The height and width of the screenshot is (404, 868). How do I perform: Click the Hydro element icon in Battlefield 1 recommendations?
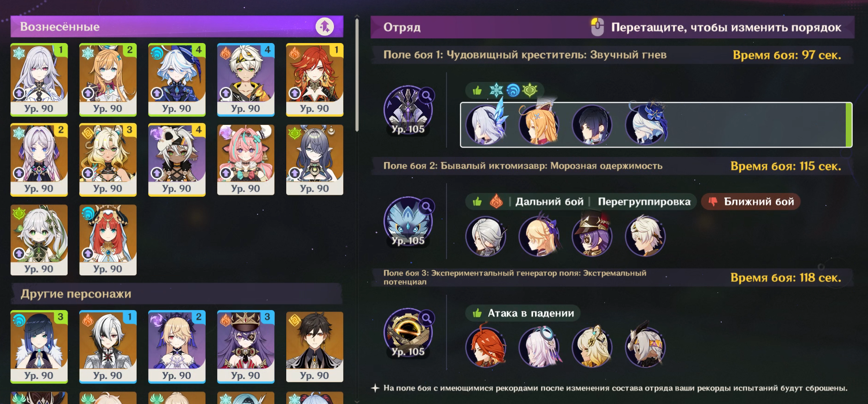click(x=513, y=90)
